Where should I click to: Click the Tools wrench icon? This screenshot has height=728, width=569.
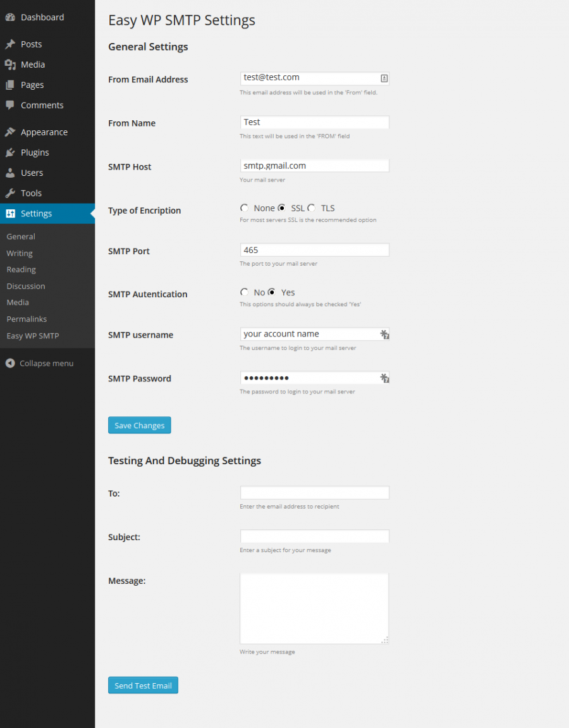click(x=11, y=192)
